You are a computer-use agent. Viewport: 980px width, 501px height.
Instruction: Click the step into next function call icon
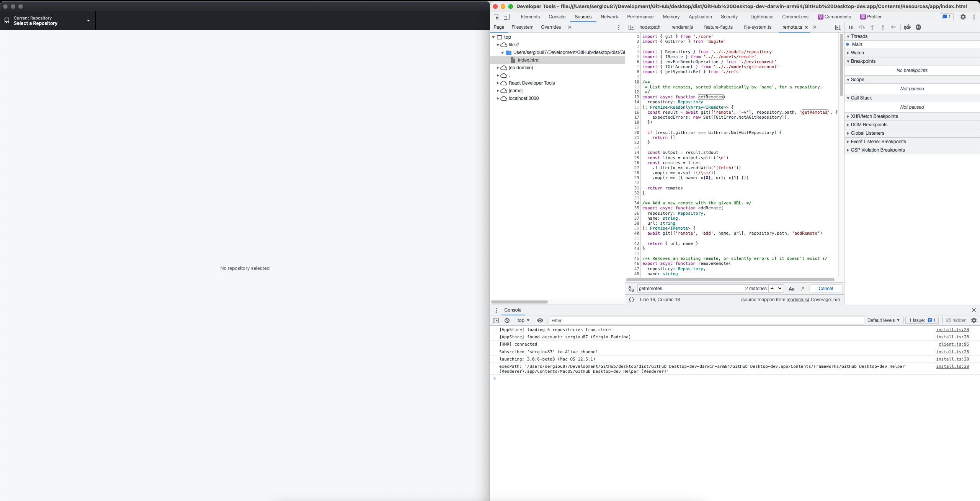point(872,27)
